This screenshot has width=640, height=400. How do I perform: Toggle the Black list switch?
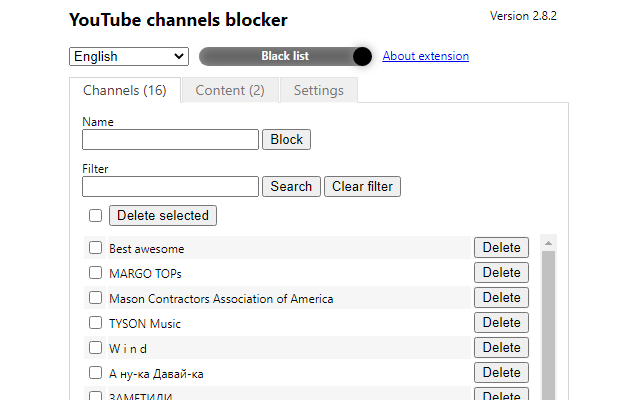(x=285, y=56)
